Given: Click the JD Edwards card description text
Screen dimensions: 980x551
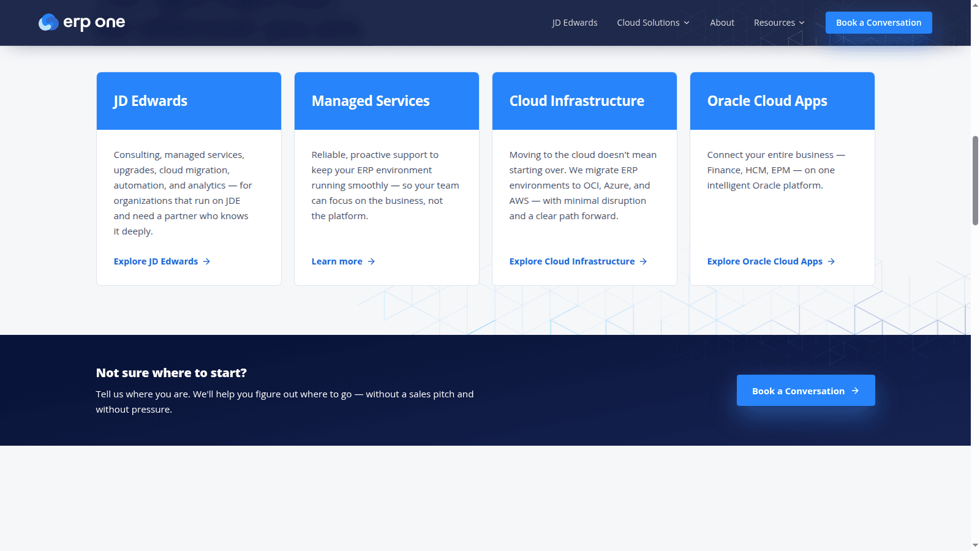Looking at the screenshot, I should click(183, 193).
